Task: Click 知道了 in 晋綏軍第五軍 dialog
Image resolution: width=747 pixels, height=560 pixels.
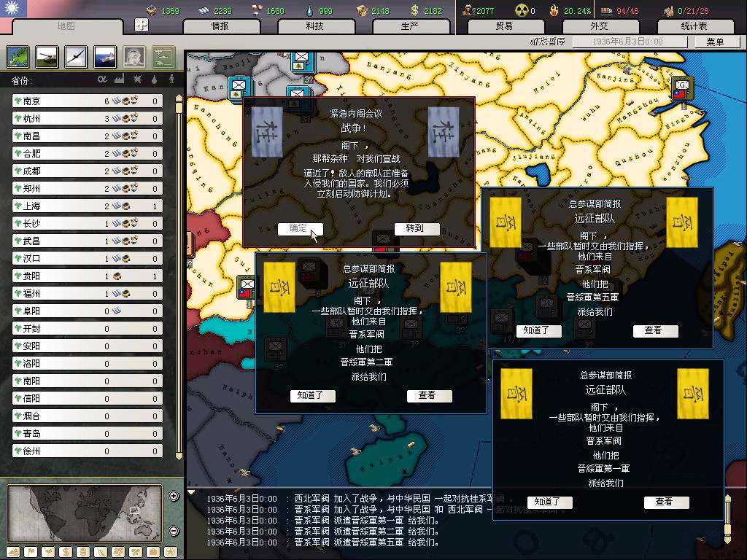Action: [x=539, y=330]
